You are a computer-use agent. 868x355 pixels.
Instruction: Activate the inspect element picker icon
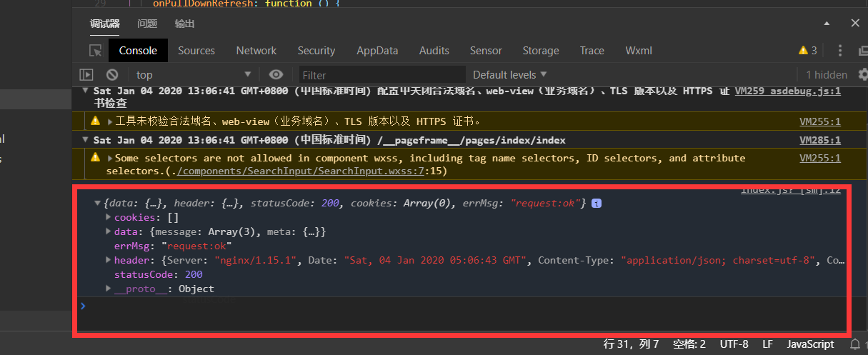pos(95,51)
